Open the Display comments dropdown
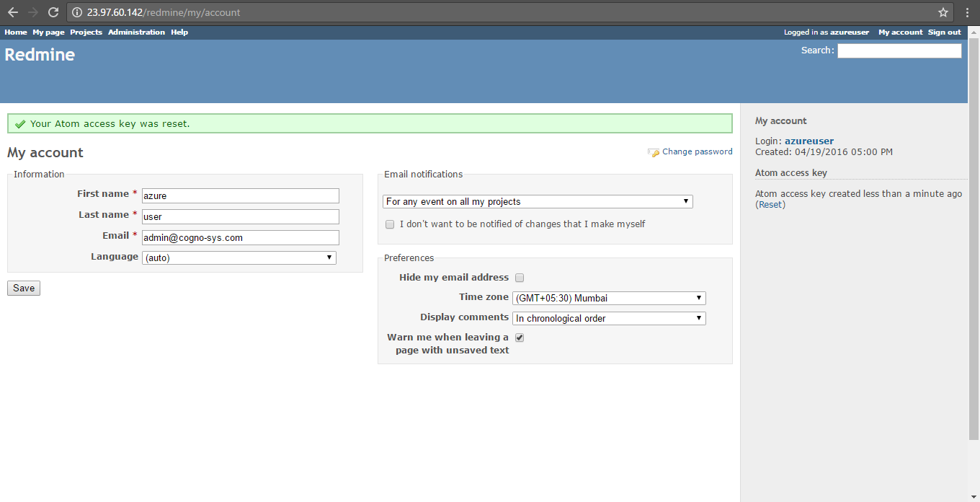Viewport: 980px width, 502px height. point(608,318)
